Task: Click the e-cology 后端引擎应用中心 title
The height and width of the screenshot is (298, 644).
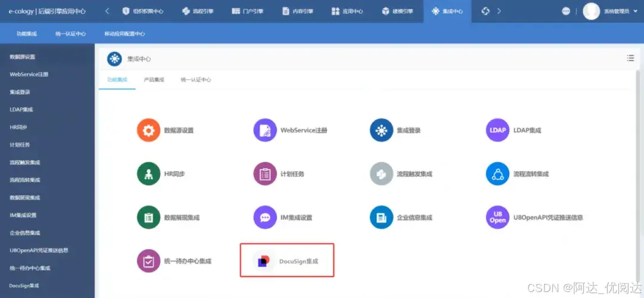Action: (x=47, y=11)
